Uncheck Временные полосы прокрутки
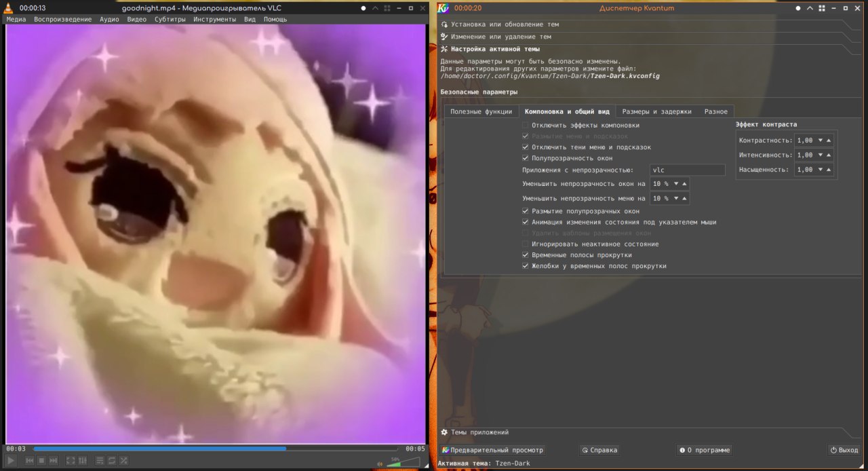Screen dimensions: 868x471 (x=526, y=255)
